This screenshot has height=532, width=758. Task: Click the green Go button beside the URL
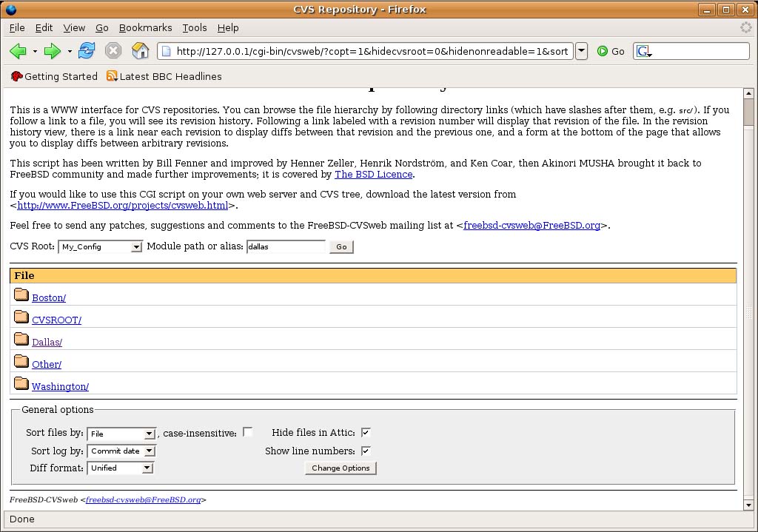(611, 51)
